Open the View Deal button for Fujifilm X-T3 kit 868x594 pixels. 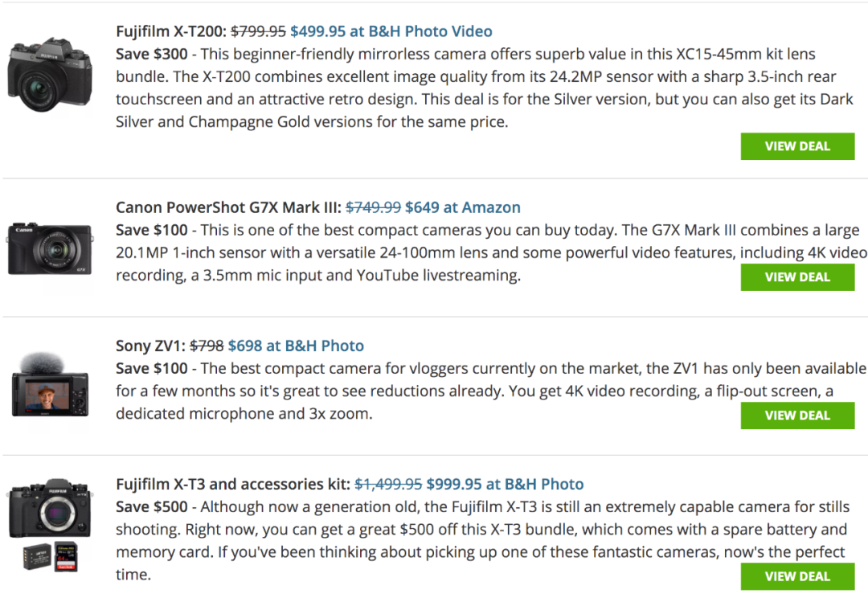[797, 576]
